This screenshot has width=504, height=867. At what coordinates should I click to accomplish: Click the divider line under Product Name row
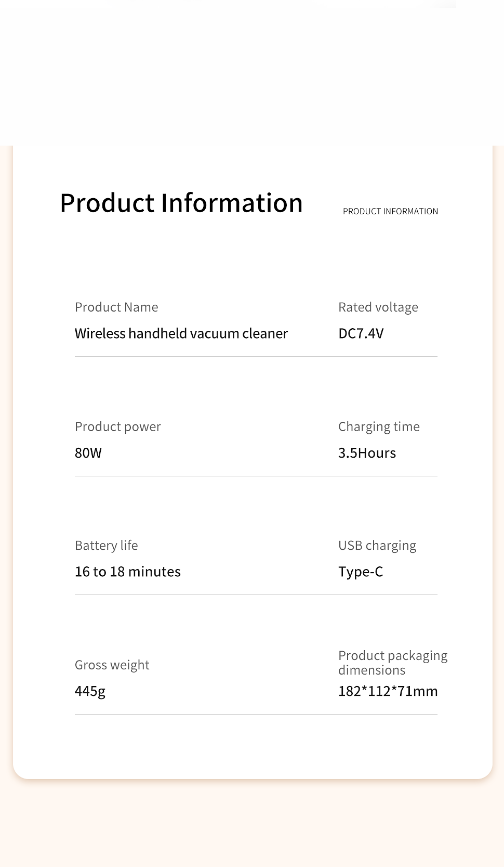256,356
